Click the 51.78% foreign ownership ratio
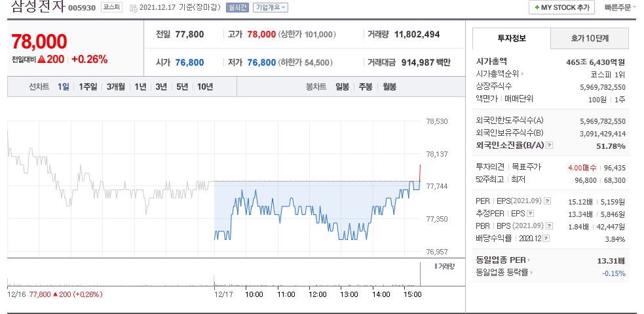 click(x=611, y=146)
